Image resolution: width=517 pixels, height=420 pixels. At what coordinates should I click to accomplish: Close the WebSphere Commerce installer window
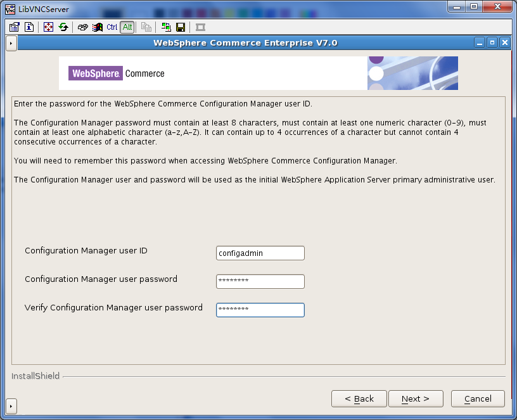[505, 43]
